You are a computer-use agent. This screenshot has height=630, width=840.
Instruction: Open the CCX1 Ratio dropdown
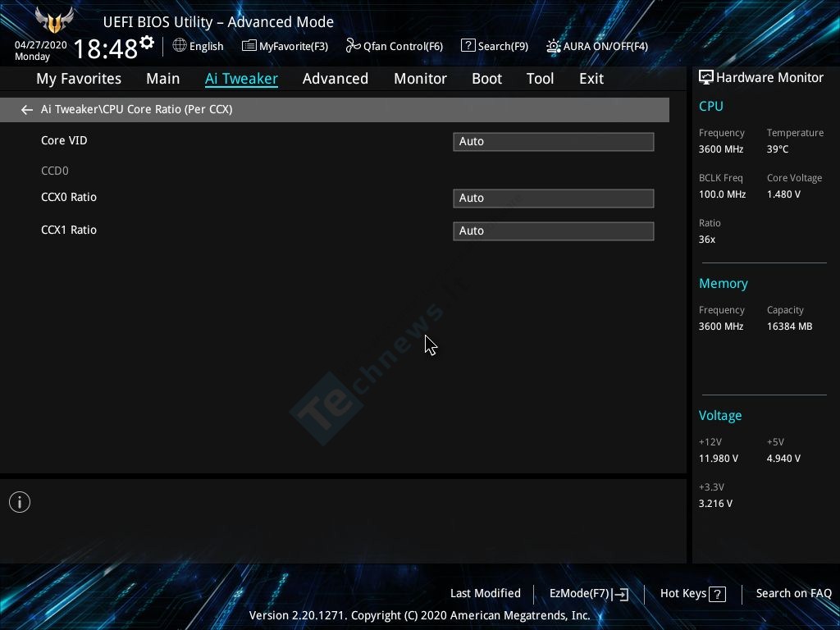point(554,231)
